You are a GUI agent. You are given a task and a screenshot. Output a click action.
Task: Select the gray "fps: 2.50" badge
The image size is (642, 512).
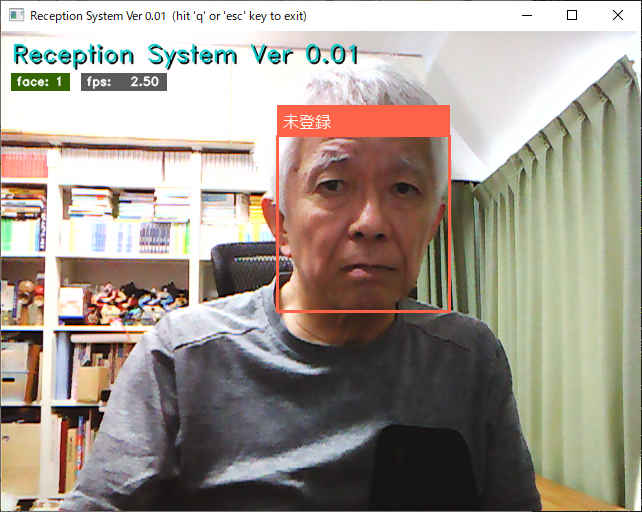pyautogui.click(x=123, y=82)
